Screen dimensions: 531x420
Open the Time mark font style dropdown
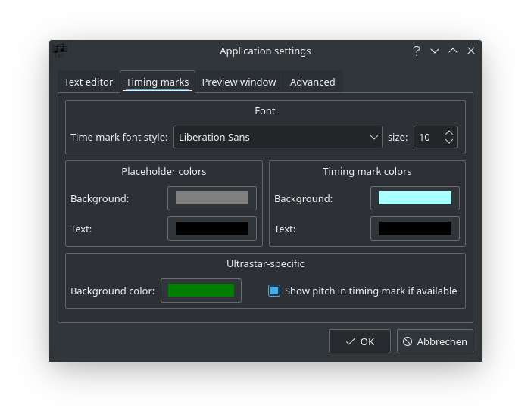pos(278,137)
